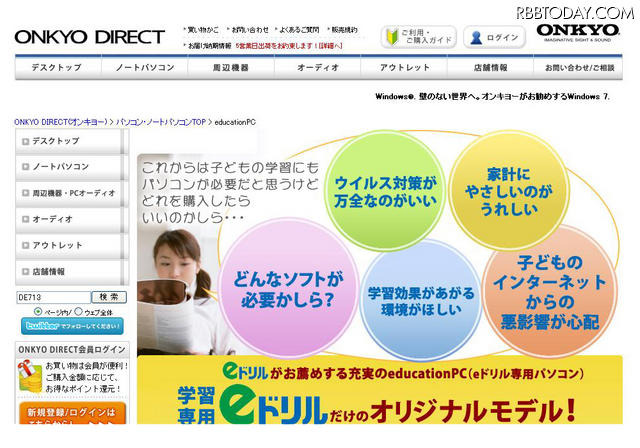Open the 店舗情報 tab in top navigation
The height and width of the screenshot is (448, 640).
pos(491,67)
